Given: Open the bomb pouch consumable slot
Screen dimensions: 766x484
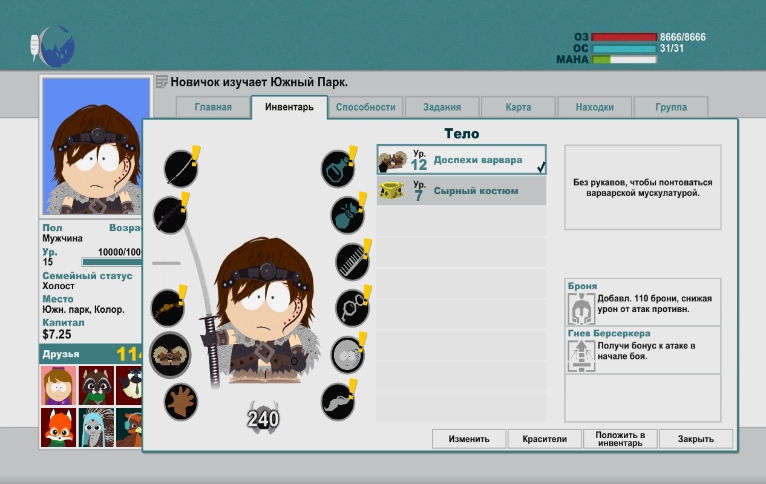Looking at the screenshot, I should tap(348, 215).
